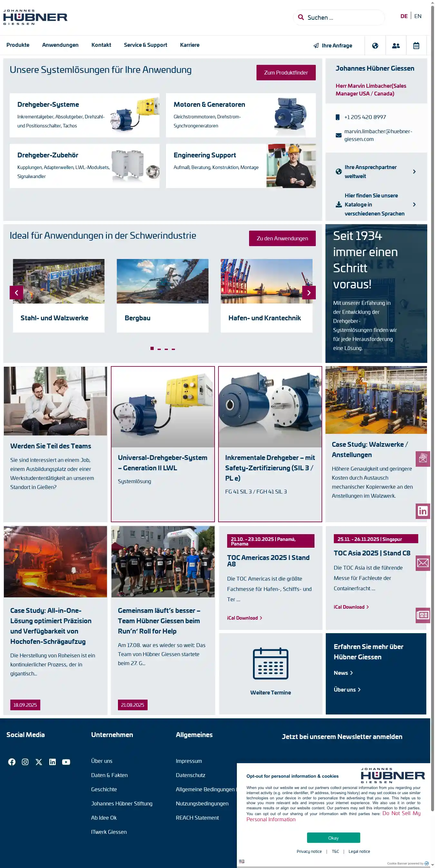
Task: Click the large calendar Weitere Termine icon
Action: point(270,663)
